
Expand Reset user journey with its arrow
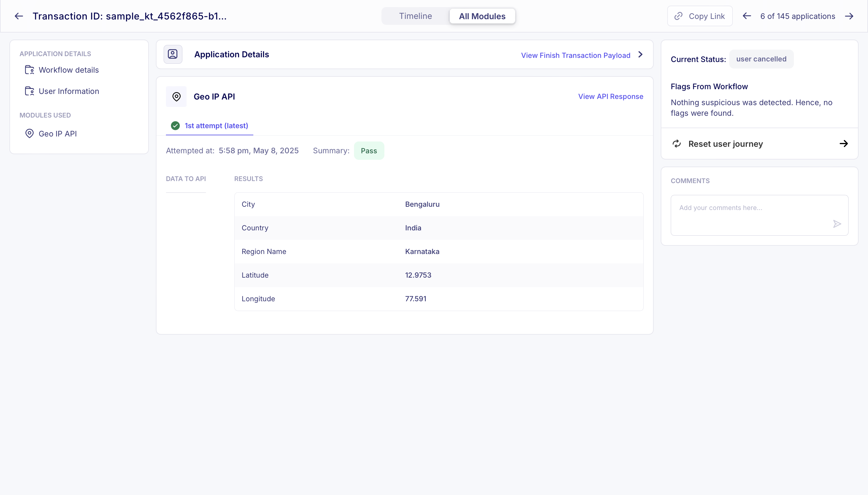point(844,144)
